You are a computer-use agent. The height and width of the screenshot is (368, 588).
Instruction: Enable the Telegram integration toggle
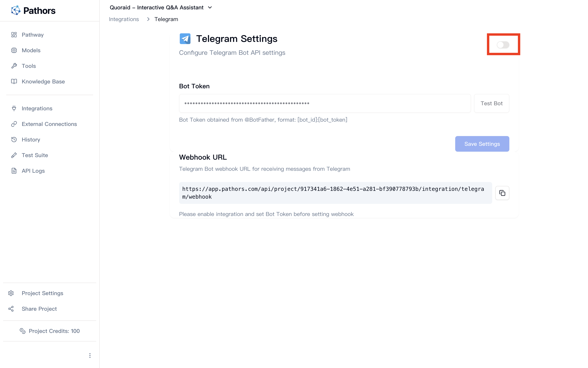[503, 45]
